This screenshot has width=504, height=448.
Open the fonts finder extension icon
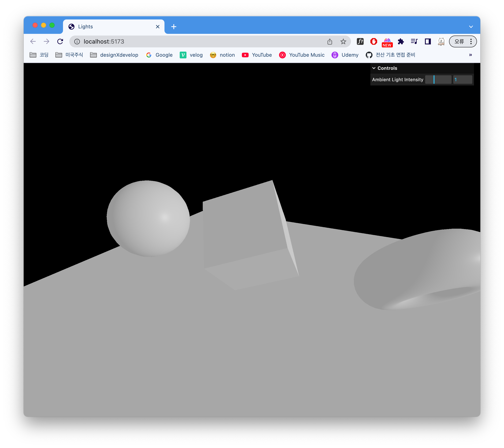pyautogui.click(x=360, y=41)
